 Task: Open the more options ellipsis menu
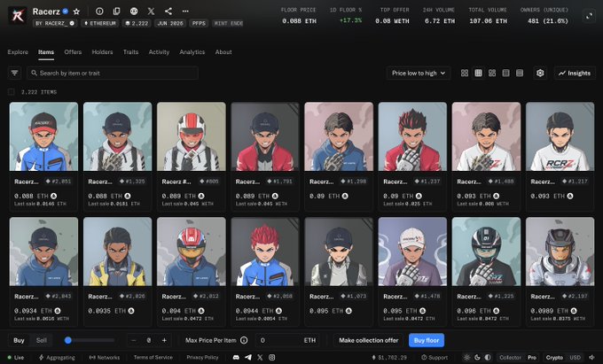[x=185, y=12]
